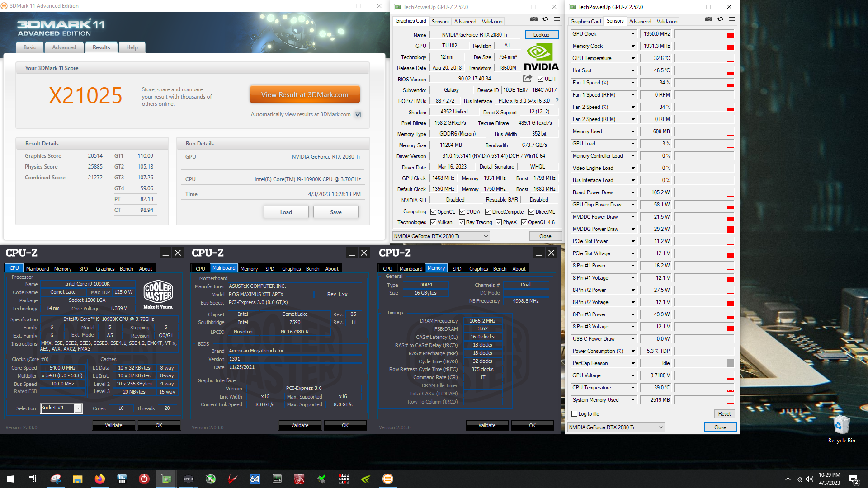The width and height of the screenshot is (868, 488).
Task: Take a screenshot in GPU-Z Graphics Card window
Action: click(x=534, y=19)
